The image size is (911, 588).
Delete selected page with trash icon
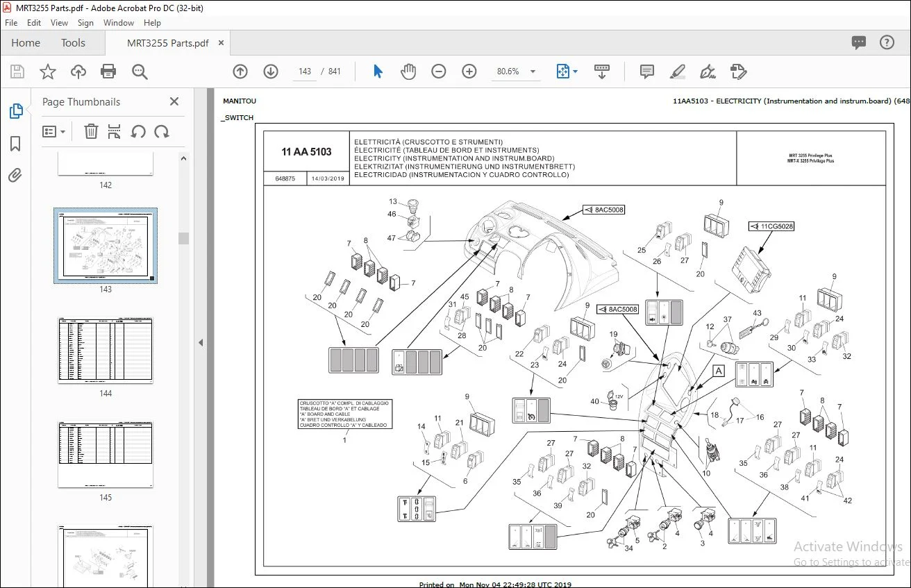(91, 131)
